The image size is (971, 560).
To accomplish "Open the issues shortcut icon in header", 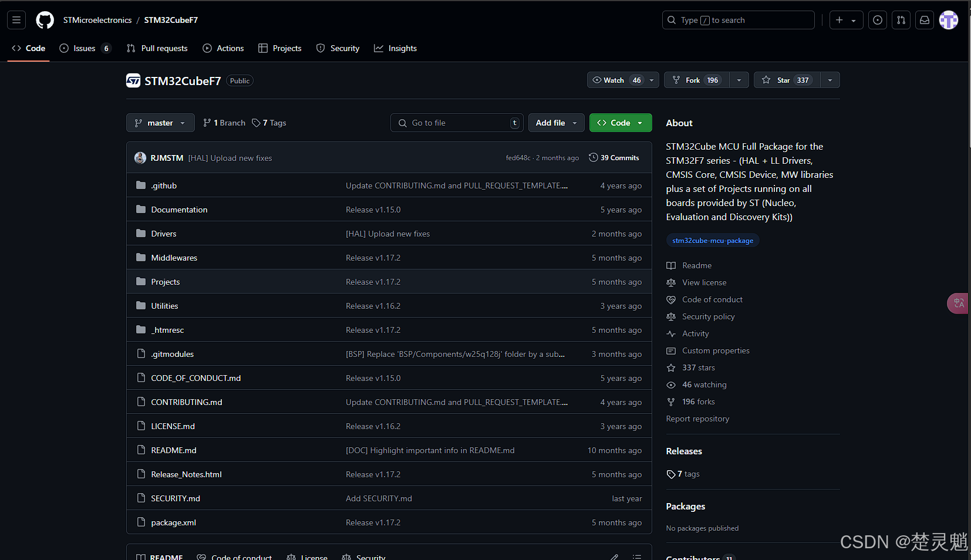I will coord(877,20).
